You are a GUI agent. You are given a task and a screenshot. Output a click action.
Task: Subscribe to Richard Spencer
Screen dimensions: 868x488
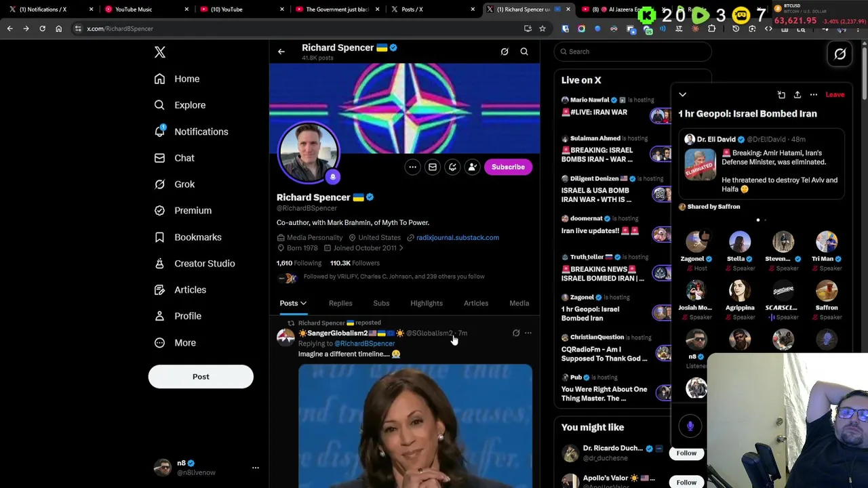(508, 167)
